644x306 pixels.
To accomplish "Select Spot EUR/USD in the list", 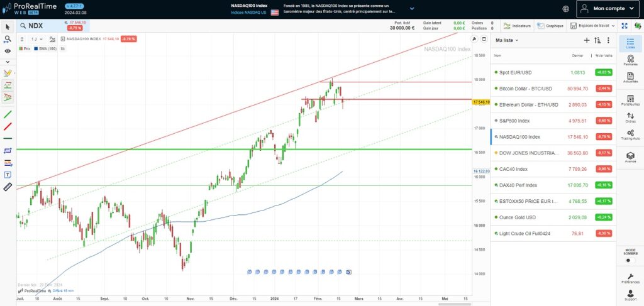I will click(x=553, y=72).
